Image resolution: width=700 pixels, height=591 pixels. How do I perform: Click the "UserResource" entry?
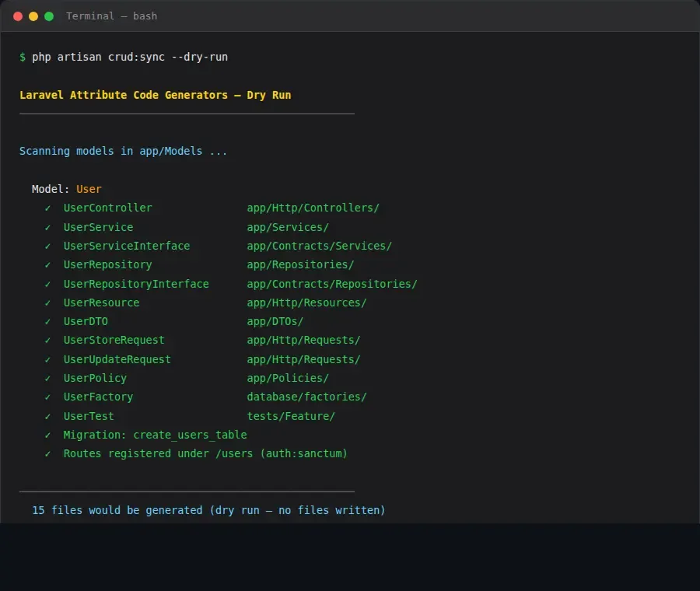tap(101, 302)
